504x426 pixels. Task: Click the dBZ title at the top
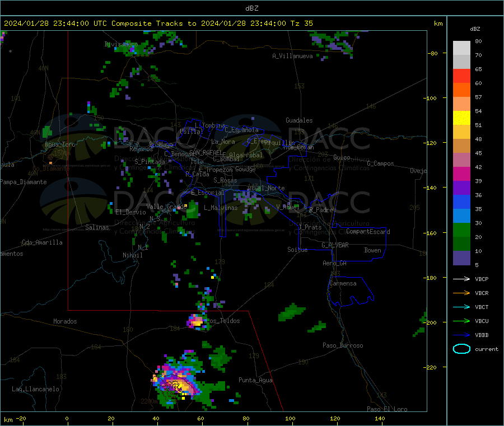(x=251, y=8)
